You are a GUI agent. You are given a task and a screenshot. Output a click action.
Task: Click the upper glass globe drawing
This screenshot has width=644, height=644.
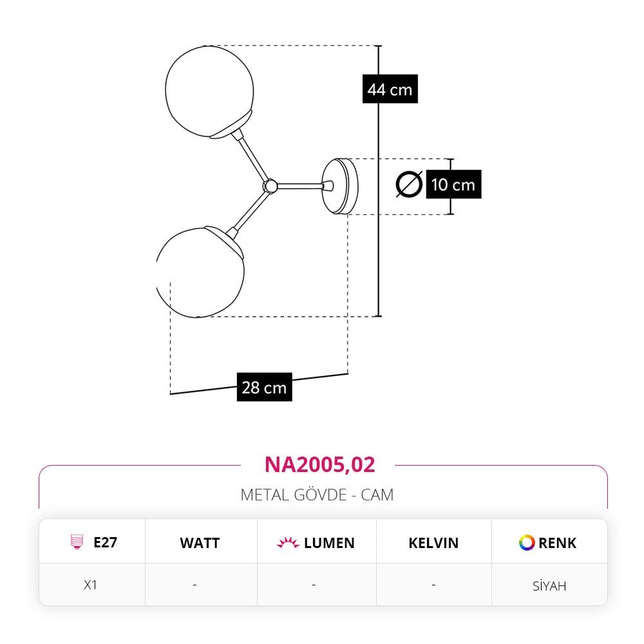click(x=209, y=92)
